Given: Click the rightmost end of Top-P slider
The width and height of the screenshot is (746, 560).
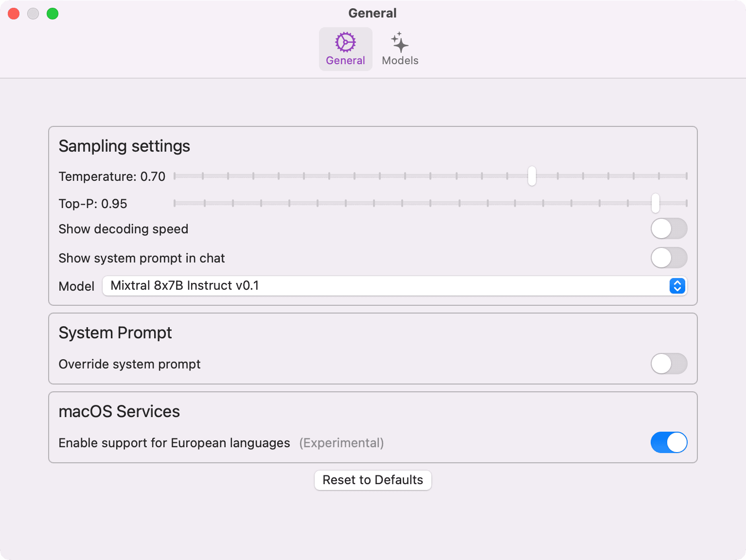Looking at the screenshot, I should [686, 203].
